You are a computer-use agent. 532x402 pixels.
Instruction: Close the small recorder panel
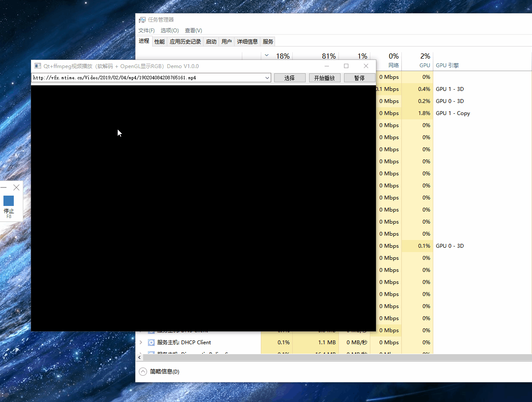pos(16,187)
